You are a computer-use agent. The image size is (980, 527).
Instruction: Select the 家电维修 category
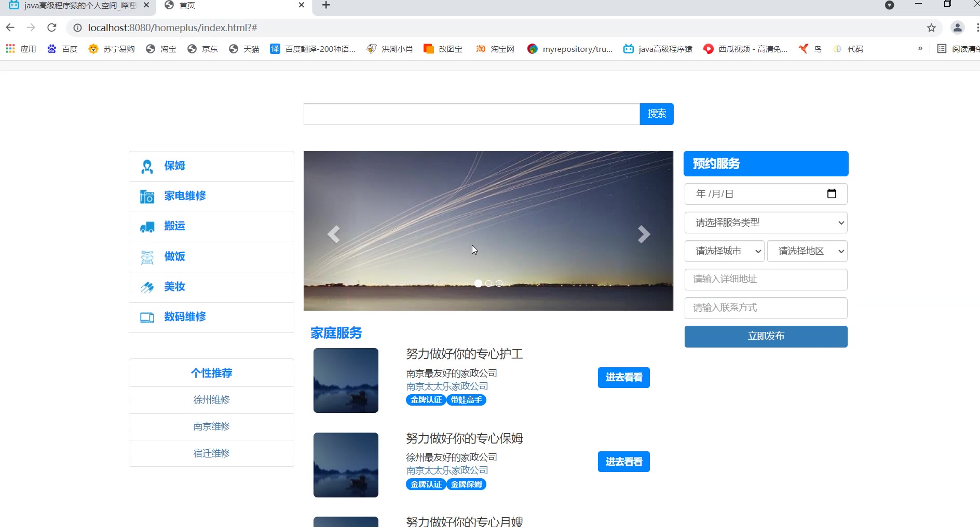pos(211,196)
